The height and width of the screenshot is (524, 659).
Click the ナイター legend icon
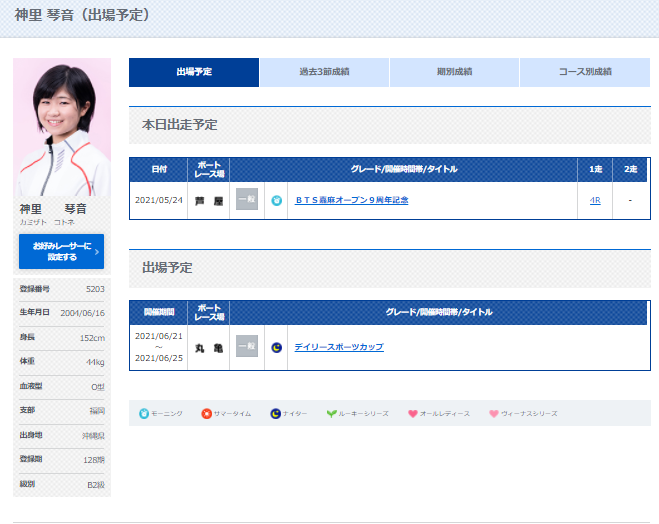pos(275,413)
